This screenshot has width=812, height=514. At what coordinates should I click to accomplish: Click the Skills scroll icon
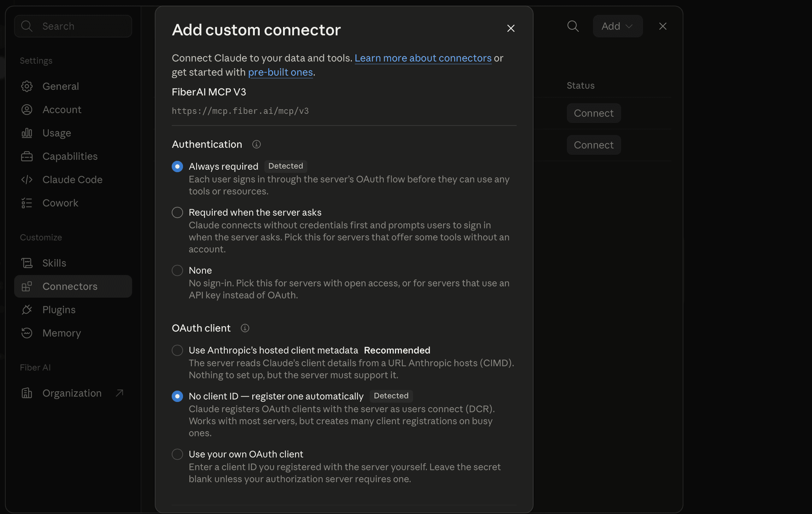pos(27,263)
